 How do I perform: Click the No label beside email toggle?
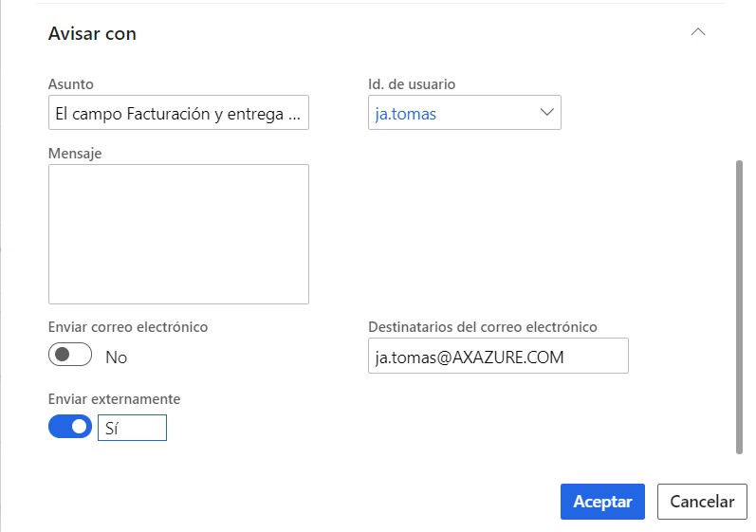pyautogui.click(x=116, y=358)
